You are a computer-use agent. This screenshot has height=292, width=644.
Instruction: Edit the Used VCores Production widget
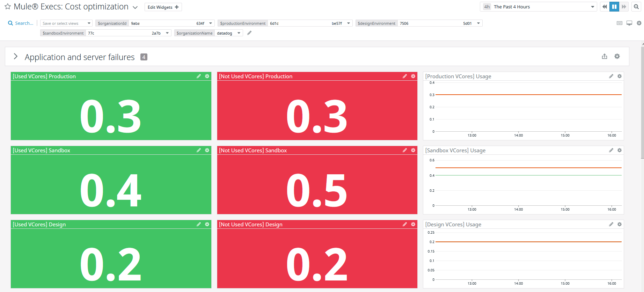point(199,76)
